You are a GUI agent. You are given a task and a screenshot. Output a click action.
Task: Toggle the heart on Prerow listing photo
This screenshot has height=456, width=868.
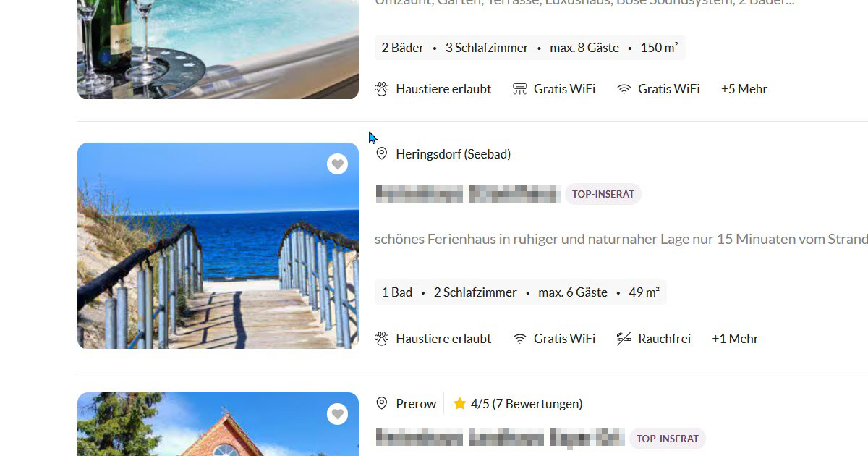337,414
